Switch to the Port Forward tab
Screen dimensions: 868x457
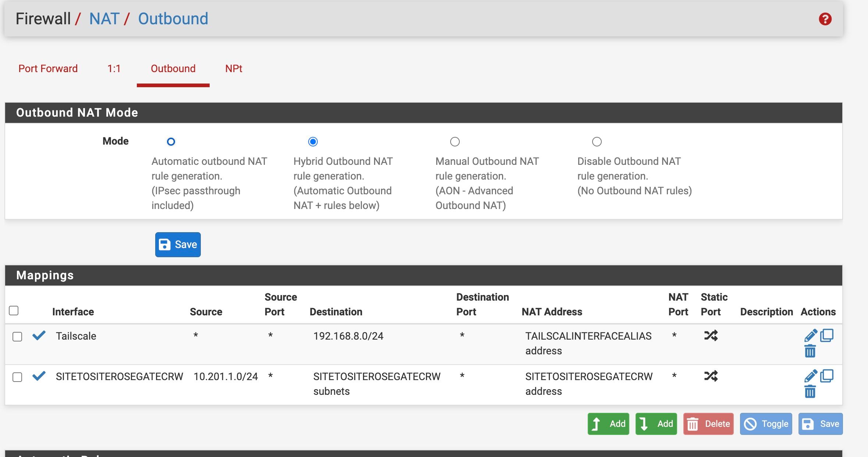[48, 68]
